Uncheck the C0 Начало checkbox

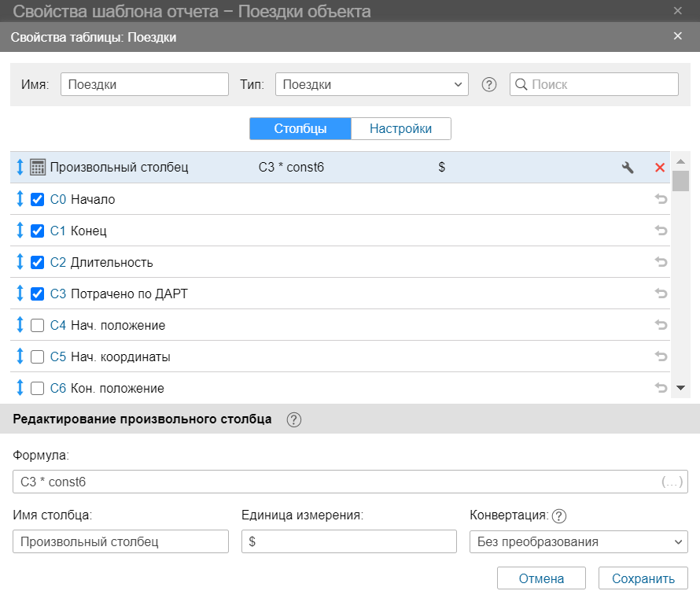[37, 200]
